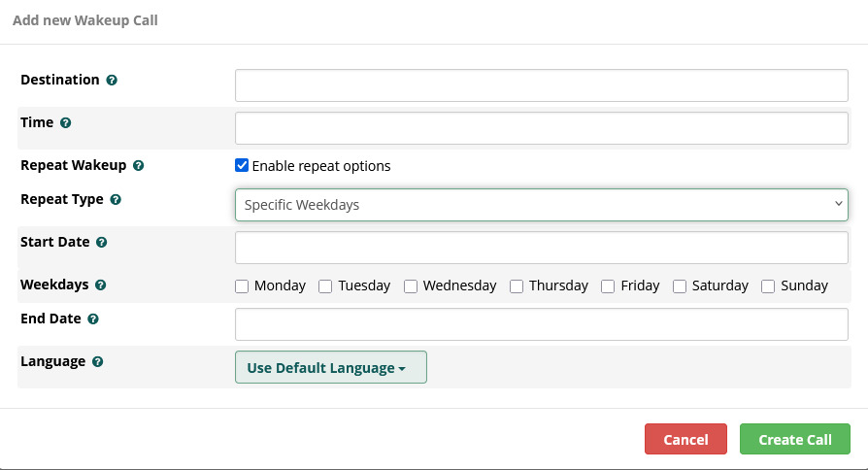868x470 pixels.
Task: Click the Repeat Type help icon
Action: click(116, 200)
